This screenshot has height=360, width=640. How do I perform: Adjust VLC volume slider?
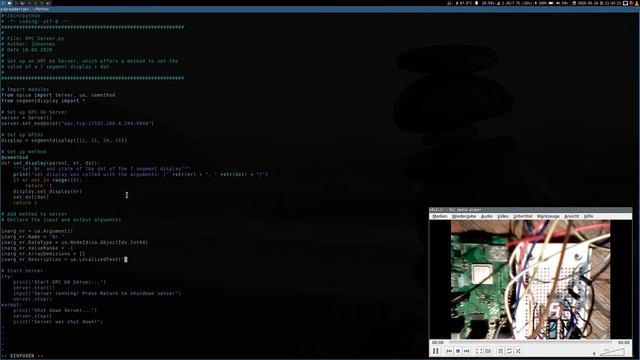point(612,352)
